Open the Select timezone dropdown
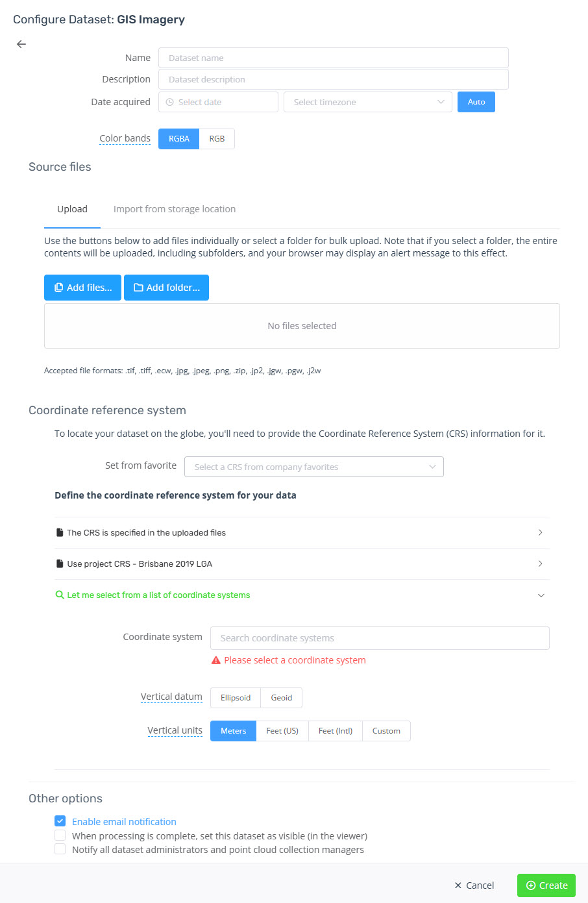This screenshot has width=588, height=903. [368, 102]
